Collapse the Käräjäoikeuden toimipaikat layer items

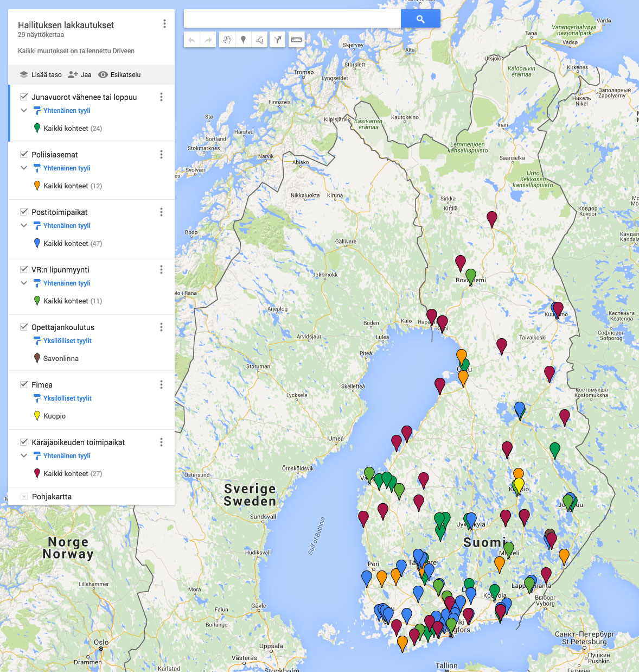pos(24,455)
